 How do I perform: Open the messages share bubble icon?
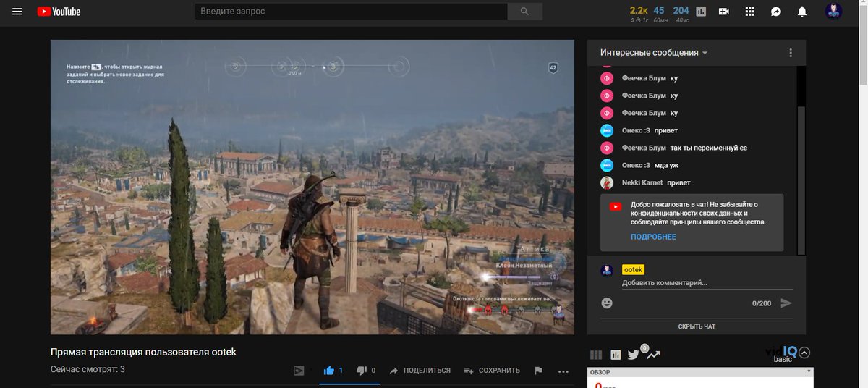tap(776, 12)
